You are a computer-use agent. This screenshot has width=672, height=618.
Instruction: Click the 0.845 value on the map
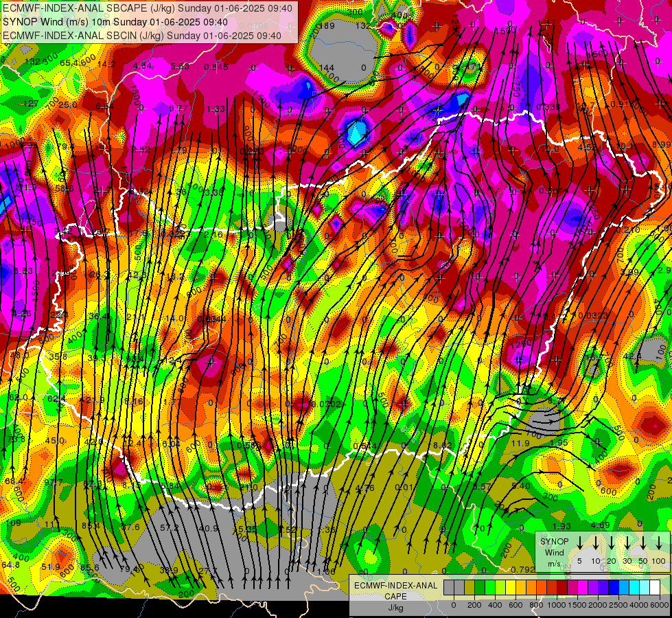(216, 67)
